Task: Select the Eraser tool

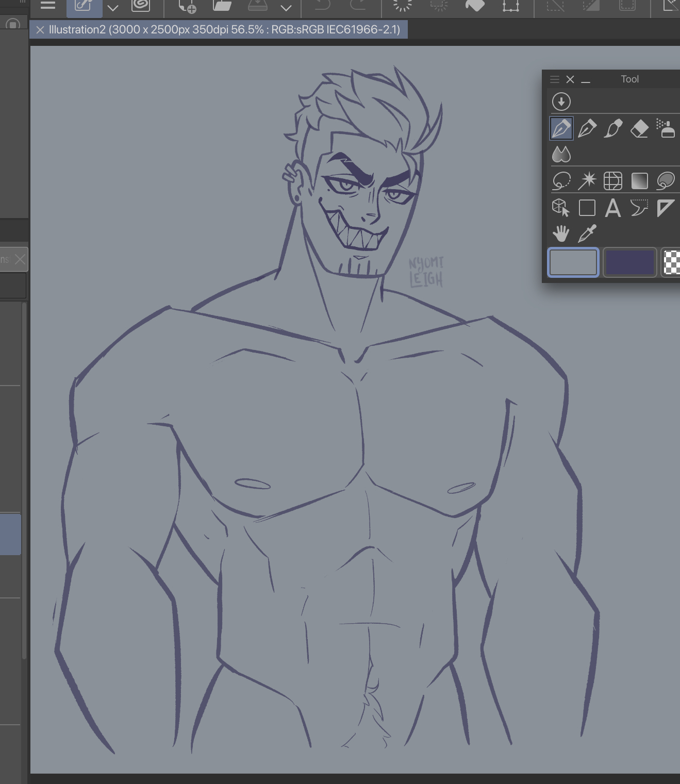Action: [x=639, y=128]
